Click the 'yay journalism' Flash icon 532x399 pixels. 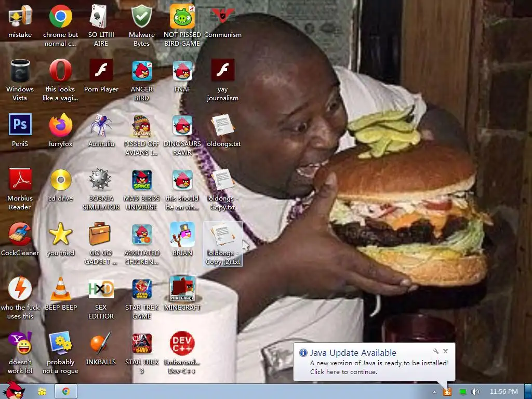222,70
